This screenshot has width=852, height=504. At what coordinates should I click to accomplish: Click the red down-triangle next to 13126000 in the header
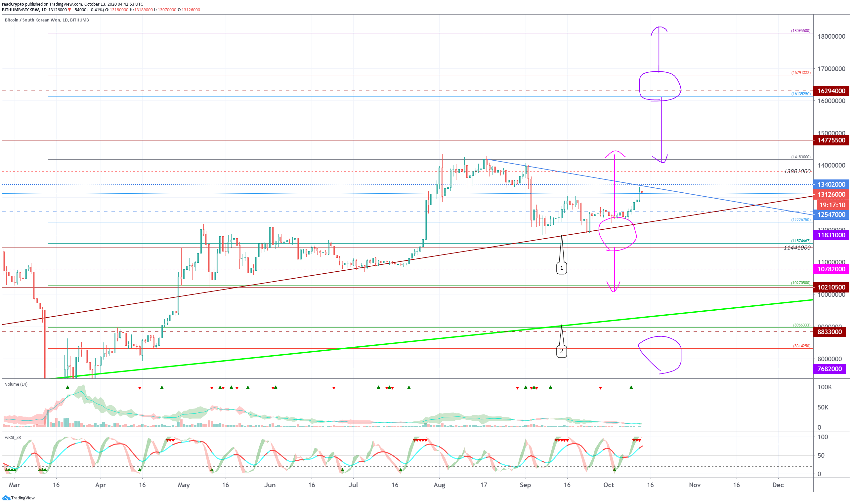[69, 10]
